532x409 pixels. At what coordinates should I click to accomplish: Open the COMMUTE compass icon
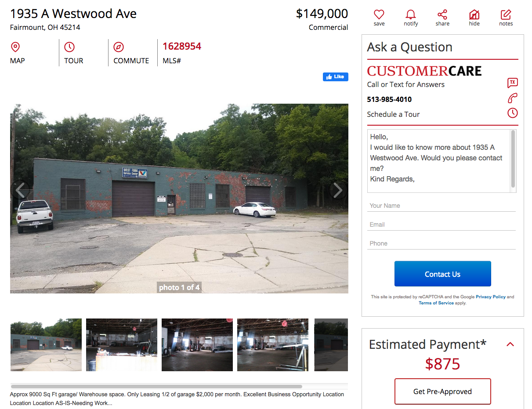click(119, 47)
